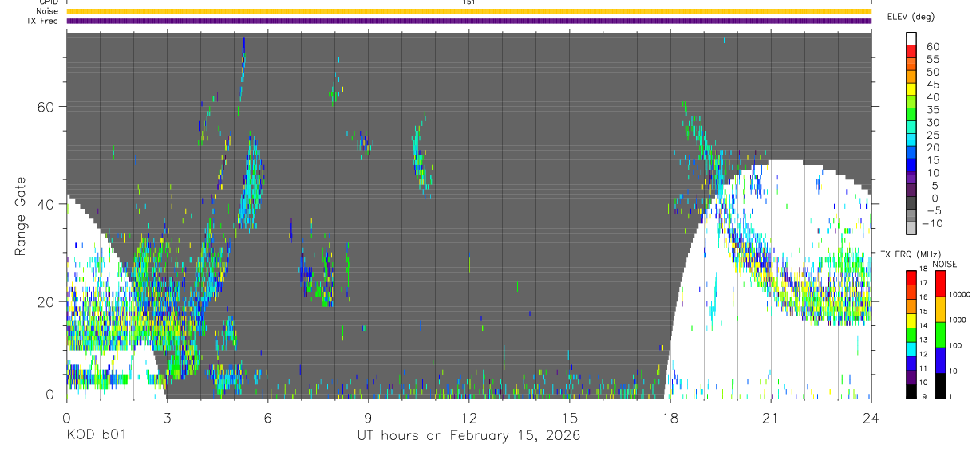Viewport: 980px width, 452px height.
Task: Click the 9 tick label on the UT hours axis
Action: click(x=369, y=417)
